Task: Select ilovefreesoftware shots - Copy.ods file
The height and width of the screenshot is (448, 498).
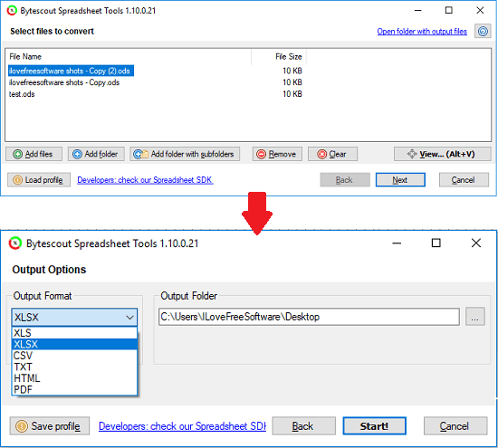Action: click(64, 82)
